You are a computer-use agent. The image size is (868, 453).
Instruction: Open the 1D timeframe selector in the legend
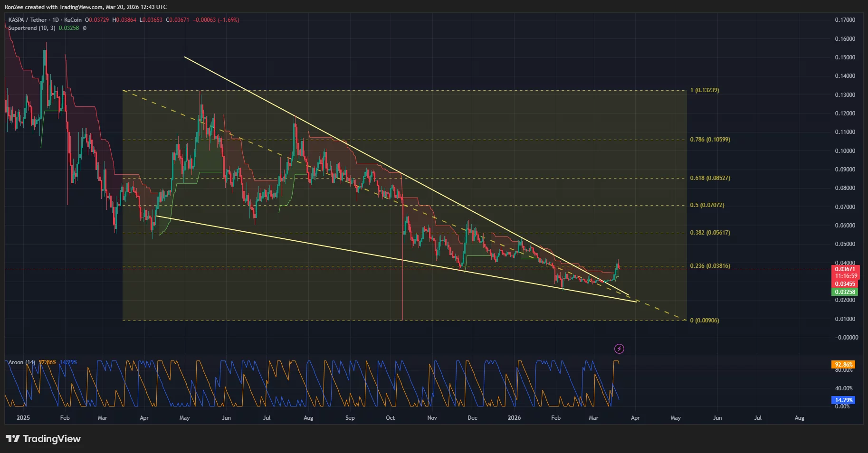(x=54, y=20)
